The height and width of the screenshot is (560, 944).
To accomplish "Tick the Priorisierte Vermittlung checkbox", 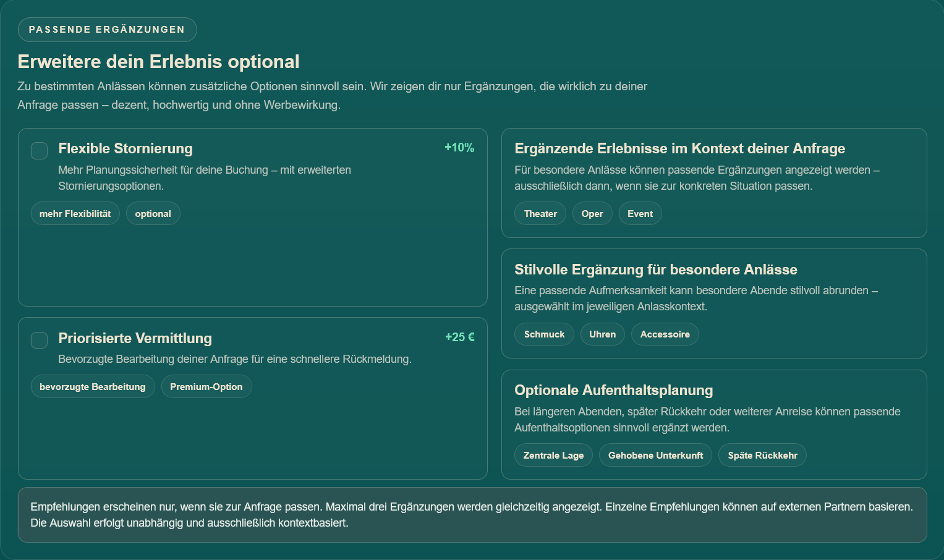I will [40, 340].
